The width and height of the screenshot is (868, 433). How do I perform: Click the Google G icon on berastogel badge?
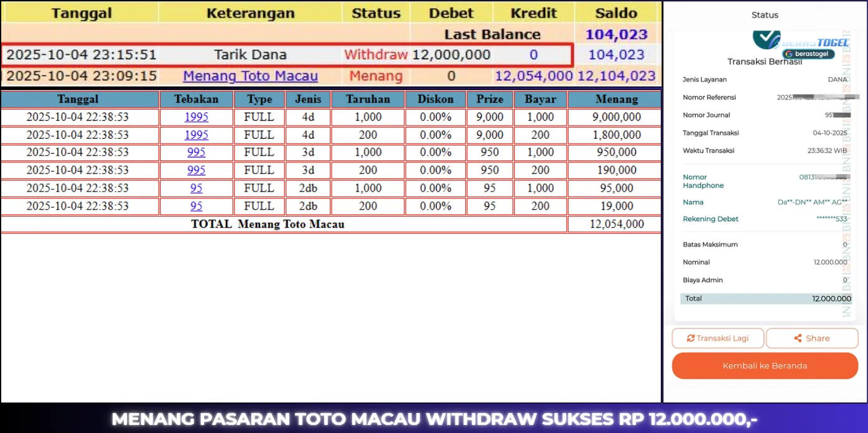click(x=789, y=54)
